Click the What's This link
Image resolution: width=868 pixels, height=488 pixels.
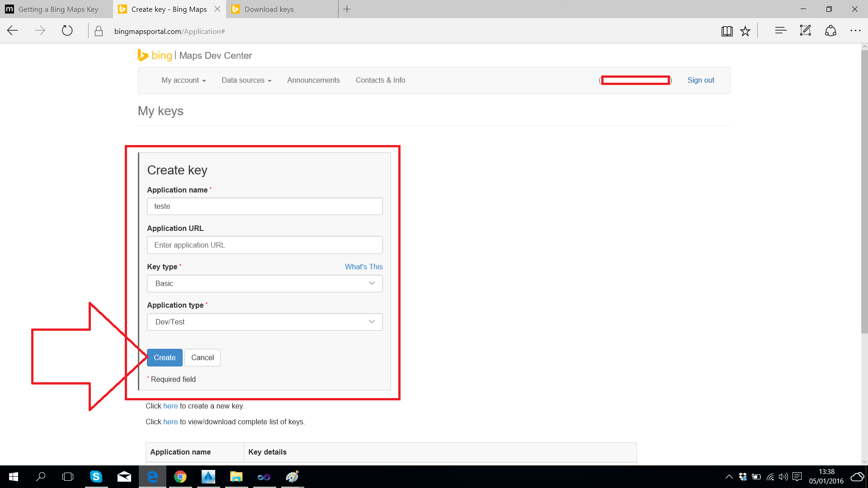tap(363, 267)
